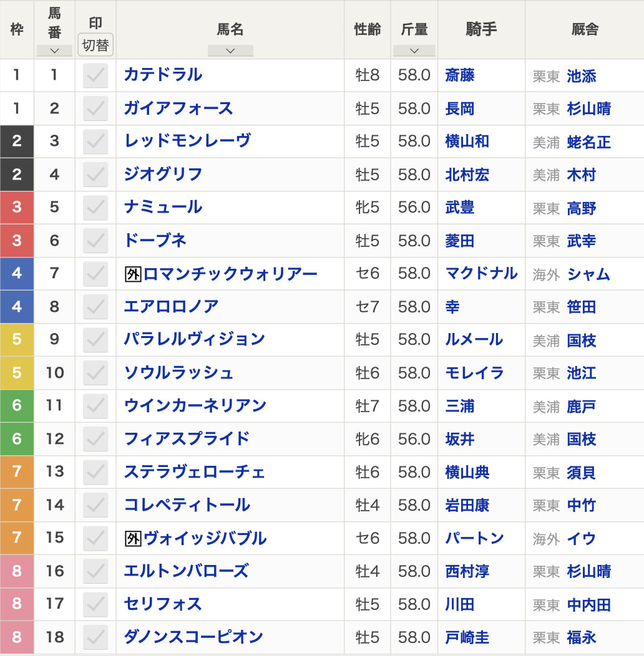Open jockey link 武豊
Screen dimensions: 644x656
point(460,208)
